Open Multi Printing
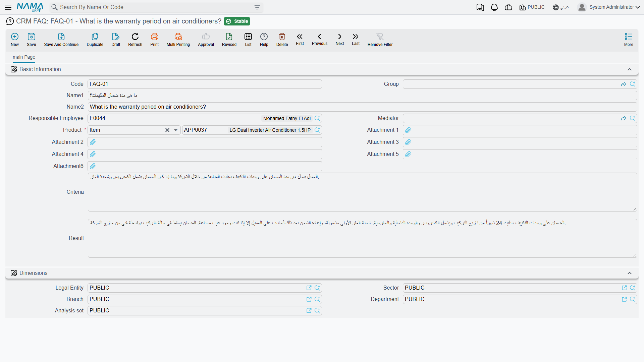 coord(178,39)
